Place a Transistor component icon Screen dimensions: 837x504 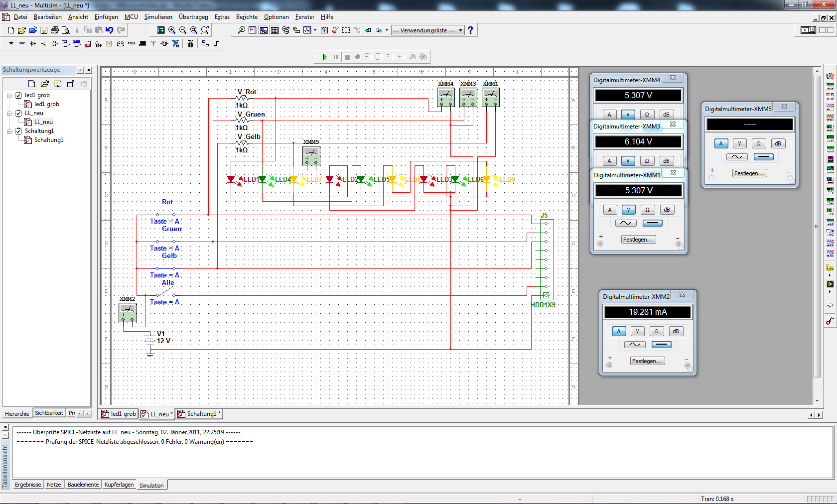click(44, 44)
